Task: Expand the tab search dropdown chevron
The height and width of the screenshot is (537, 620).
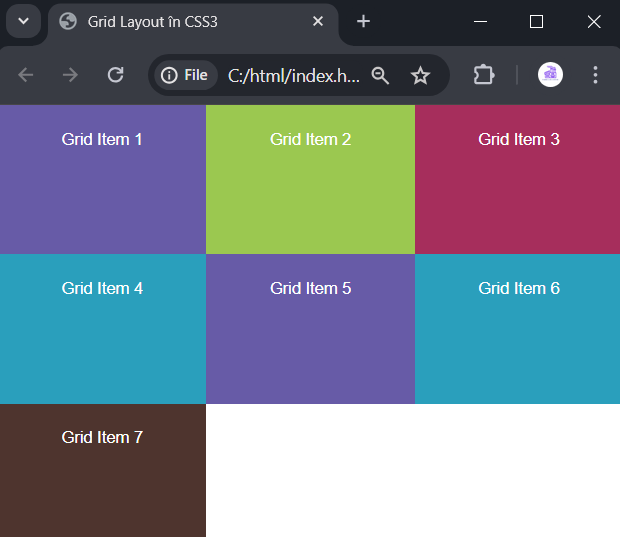Action: pyautogui.click(x=24, y=21)
